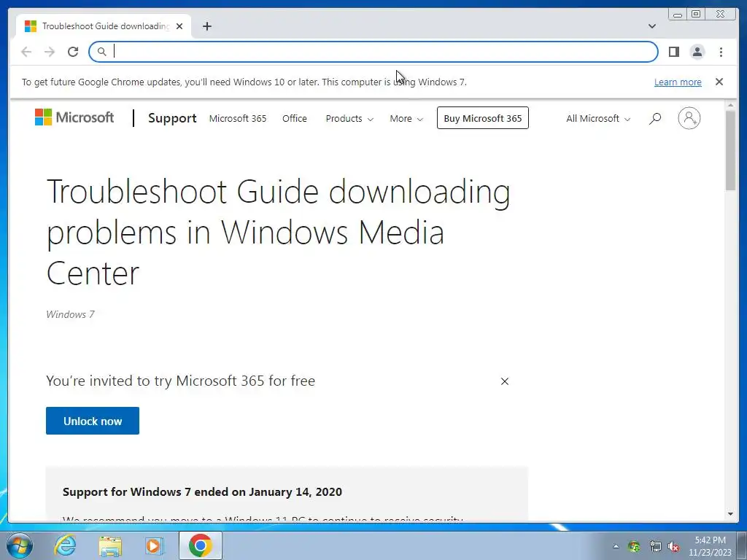
Task: Open Office nav item
Action: pos(295,118)
